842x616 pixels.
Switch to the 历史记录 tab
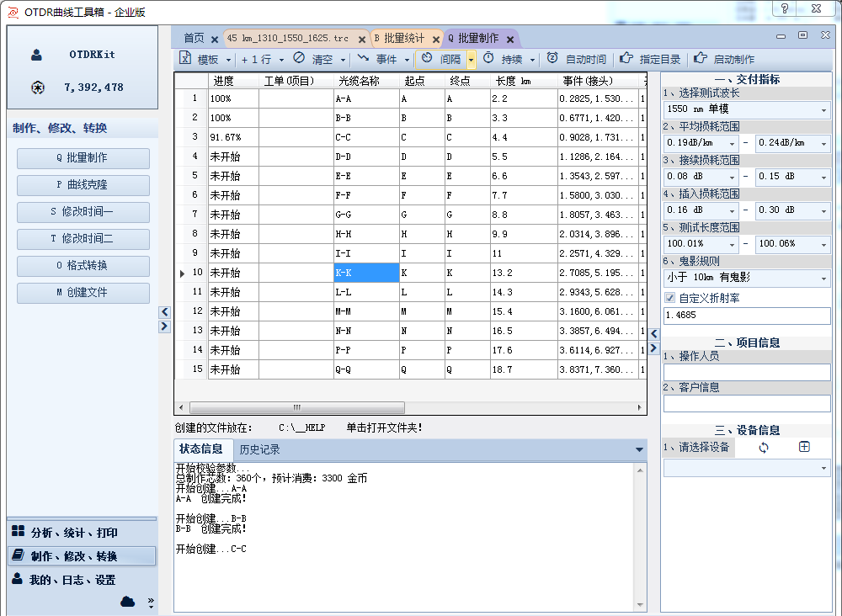point(259,449)
